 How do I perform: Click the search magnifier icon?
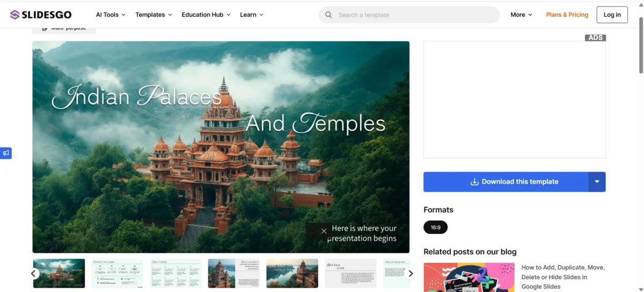tap(328, 15)
